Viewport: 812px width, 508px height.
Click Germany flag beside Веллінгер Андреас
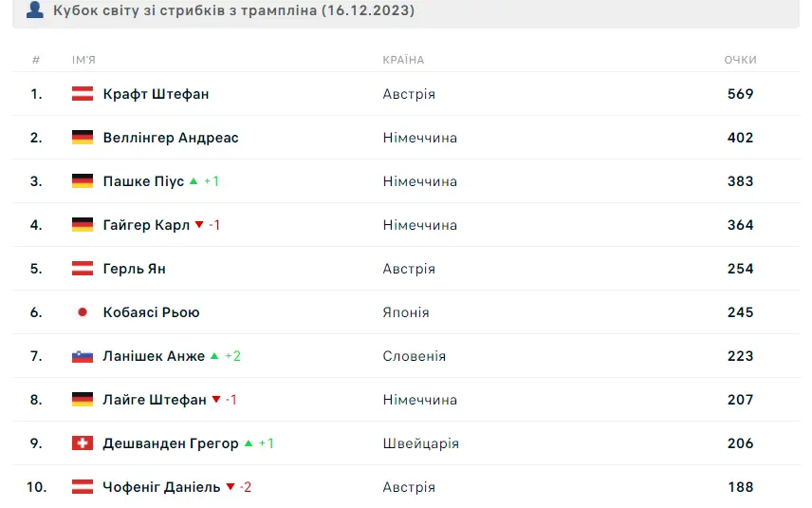tap(83, 138)
